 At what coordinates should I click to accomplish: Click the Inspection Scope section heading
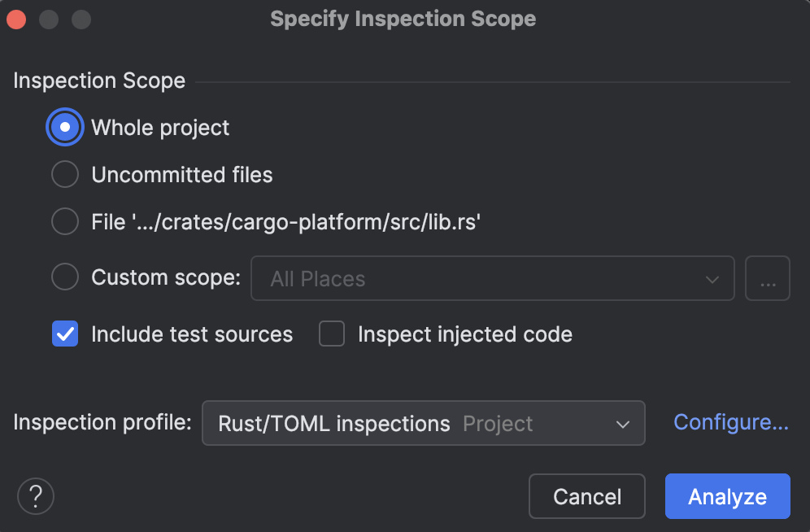99,81
